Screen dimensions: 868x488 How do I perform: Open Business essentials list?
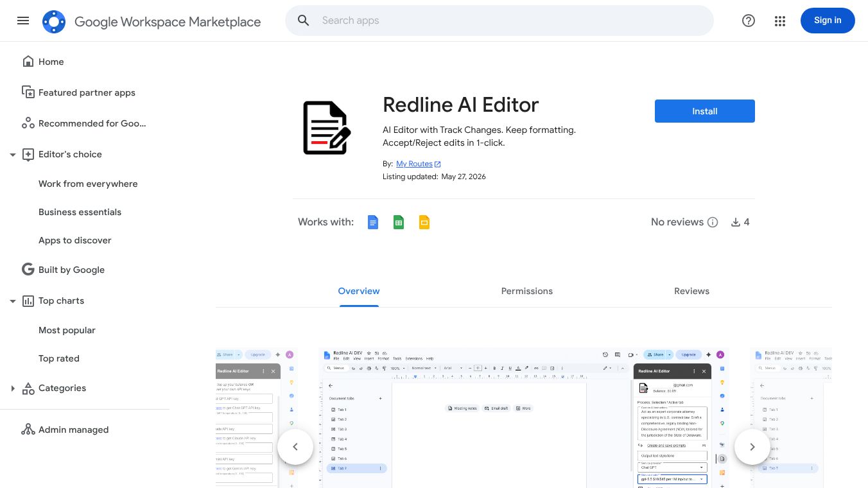point(80,212)
